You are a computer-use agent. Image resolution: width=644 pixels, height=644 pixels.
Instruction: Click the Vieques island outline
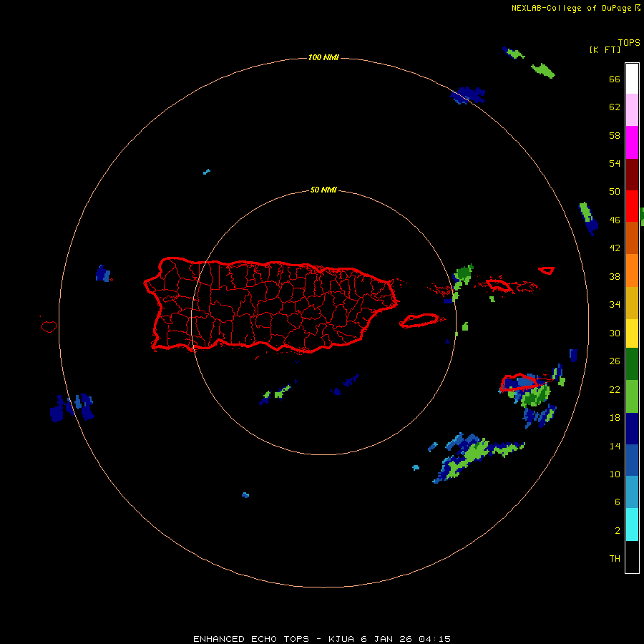[x=420, y=321]
